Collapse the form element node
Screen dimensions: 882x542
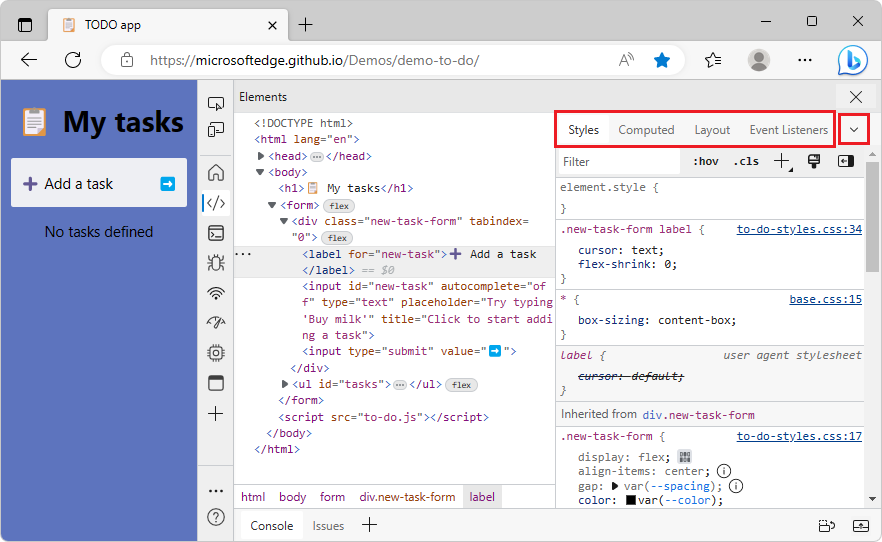tap(272, 205)
